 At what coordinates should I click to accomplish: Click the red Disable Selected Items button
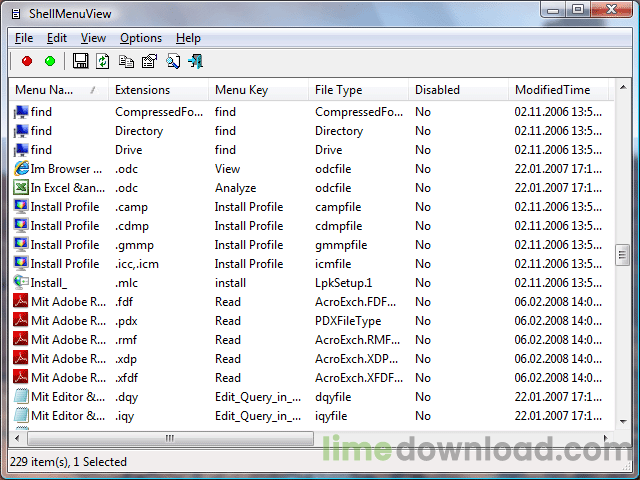point(27,61)
